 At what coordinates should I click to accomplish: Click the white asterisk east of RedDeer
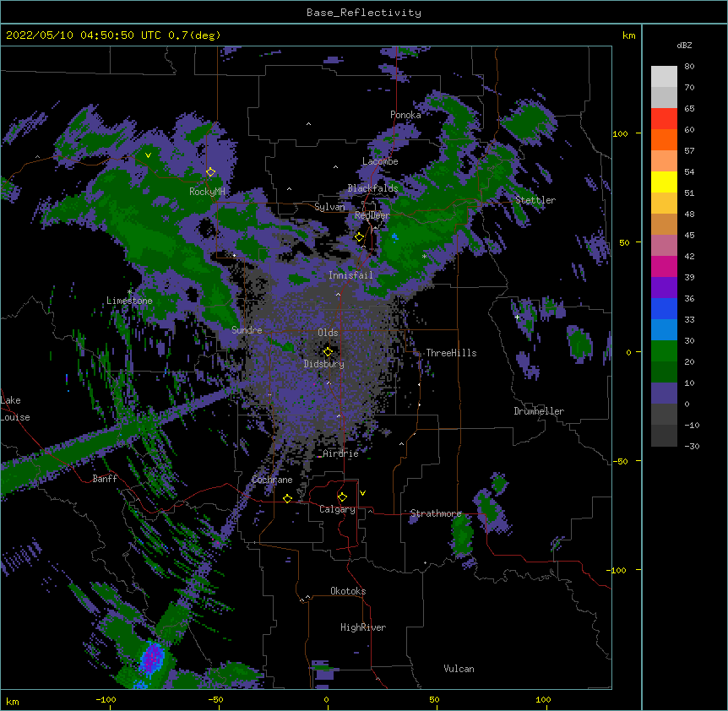click(x=424, y=256)
